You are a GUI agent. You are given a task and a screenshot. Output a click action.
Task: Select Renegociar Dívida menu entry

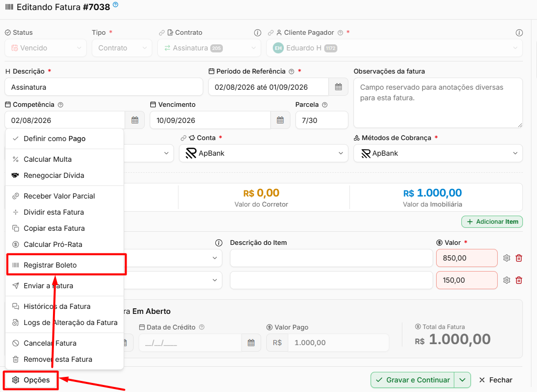pos(65,175)
